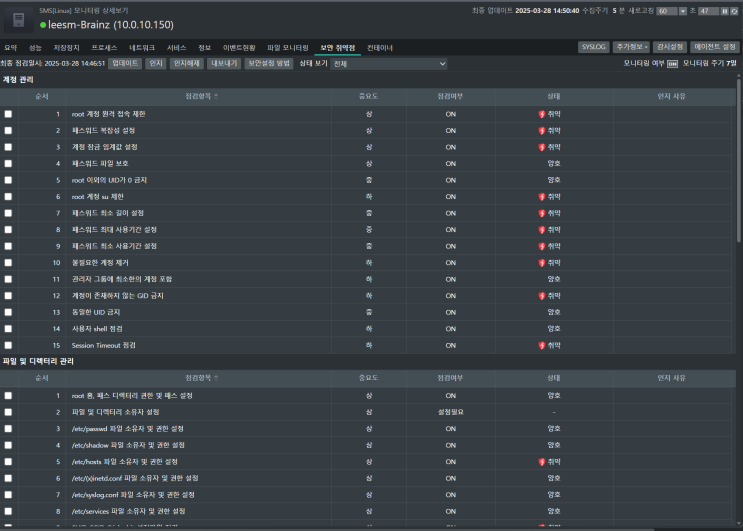Check the box for root 계정 원격 접속 제한
Screen dimensions: 743x531
click(x=8, y=114)
